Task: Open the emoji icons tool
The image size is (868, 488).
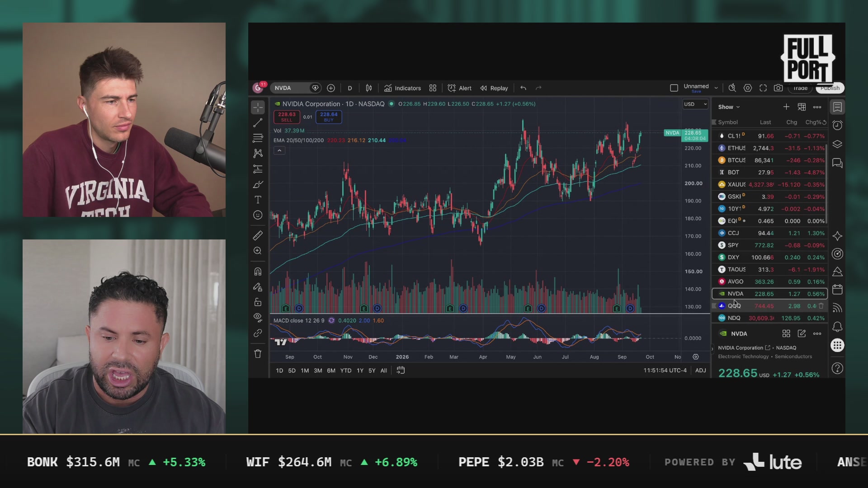Action: click(258, 215)
